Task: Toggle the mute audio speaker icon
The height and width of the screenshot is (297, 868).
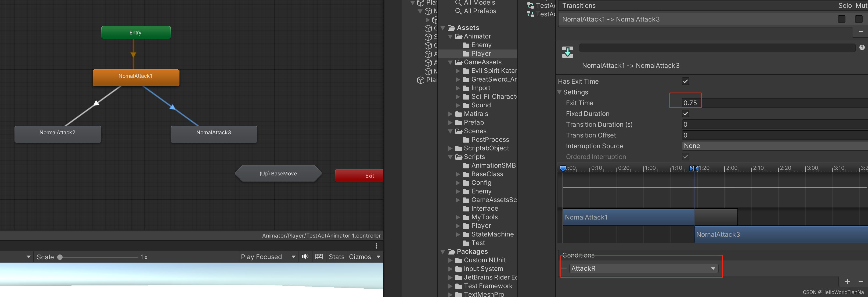Action: tap(305, 257)
